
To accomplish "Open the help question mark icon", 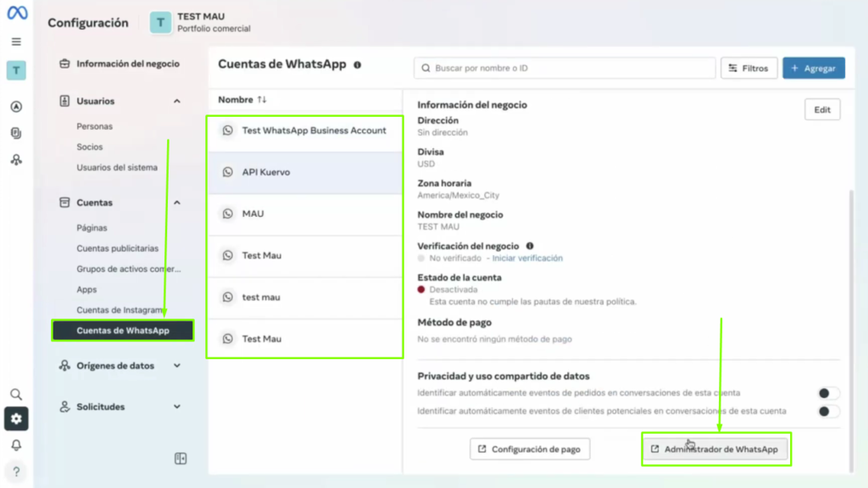I will 16,471.
